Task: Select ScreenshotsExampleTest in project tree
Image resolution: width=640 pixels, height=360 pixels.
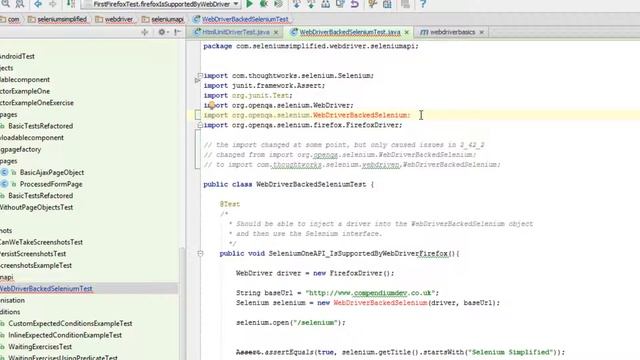Action: [x=36, y=265]
